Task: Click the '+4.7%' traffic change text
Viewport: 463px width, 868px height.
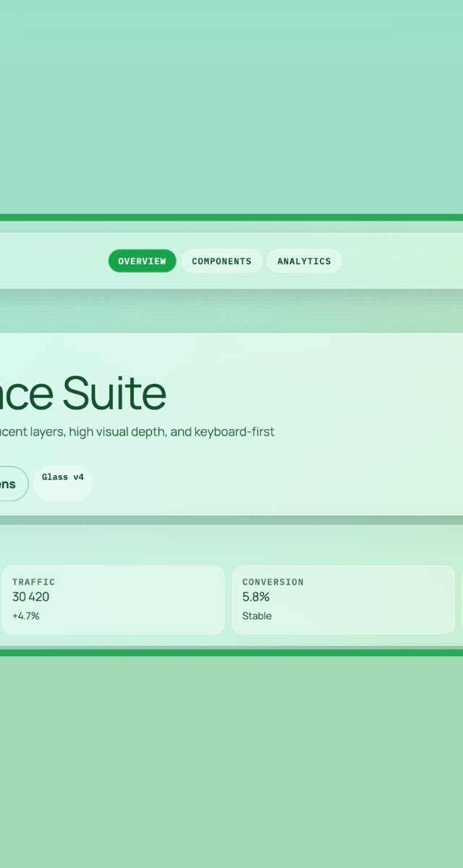Action: click(x=26, y=616)
